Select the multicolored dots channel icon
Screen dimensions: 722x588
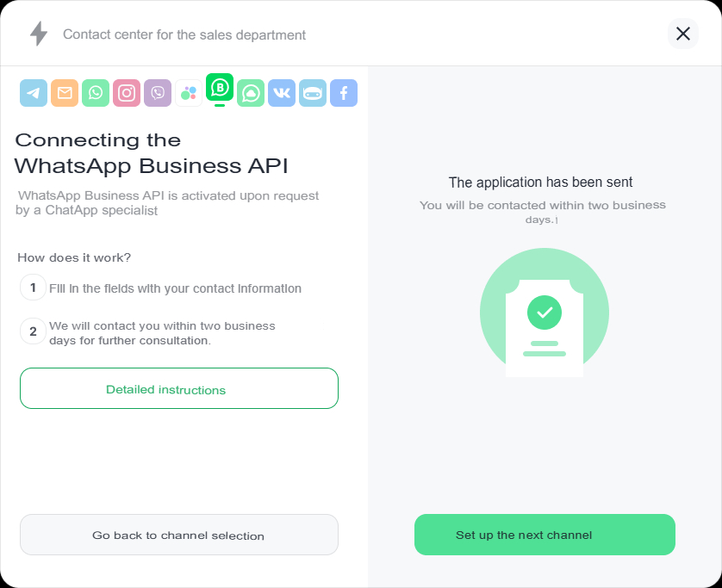pos(189,93)
